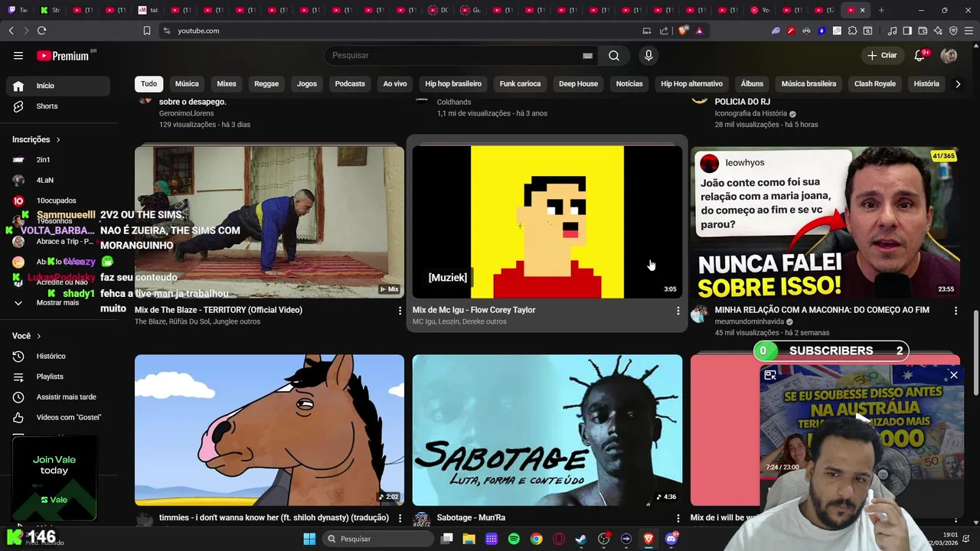Open options for timmies video
The width and height of the screenshot is (980, 551).
(400, 519)
